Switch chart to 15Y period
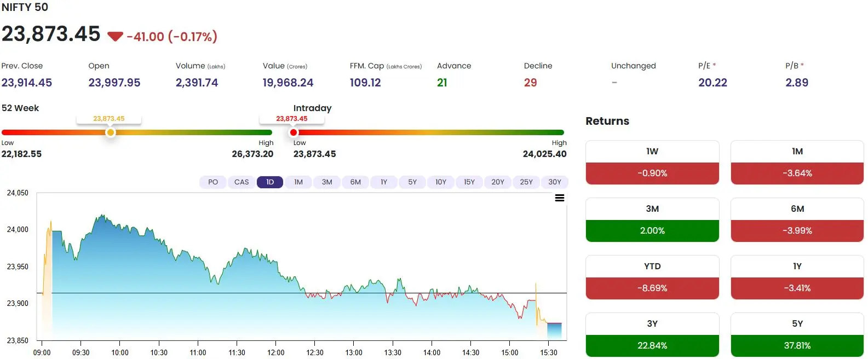This screenshot has height=359, width=868. pyautogui.click(x=469, y=182)
